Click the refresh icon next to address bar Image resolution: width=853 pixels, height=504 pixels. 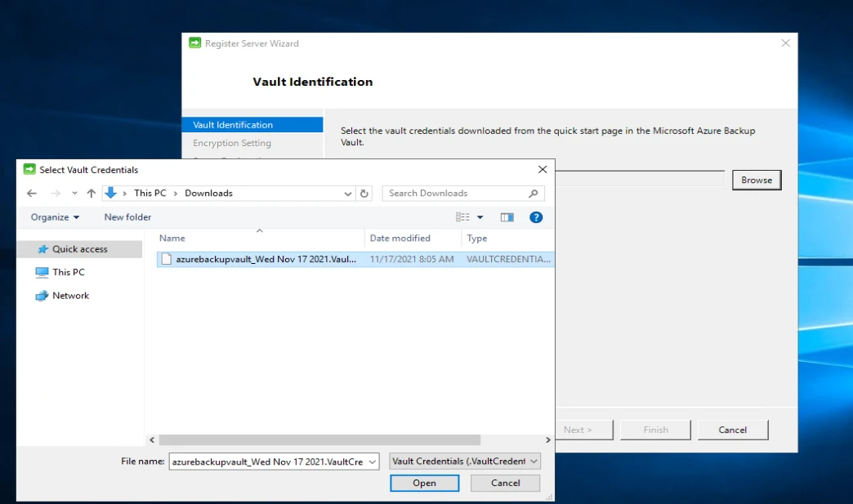coord(365,193)
